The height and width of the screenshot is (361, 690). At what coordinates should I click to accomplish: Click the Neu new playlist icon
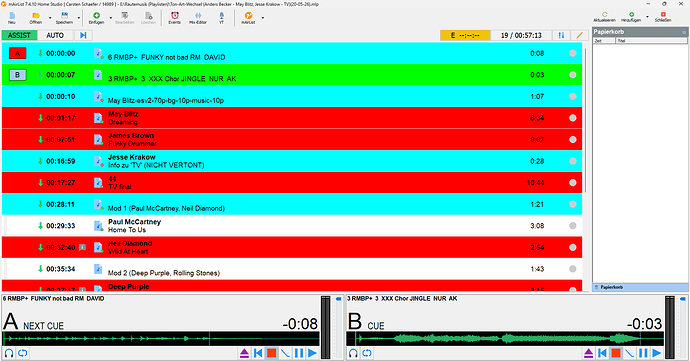[12, 16]
